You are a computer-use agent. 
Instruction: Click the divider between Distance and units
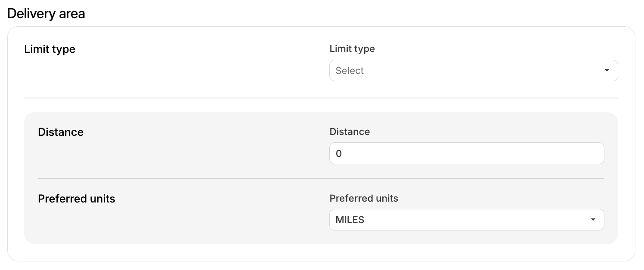321,178
